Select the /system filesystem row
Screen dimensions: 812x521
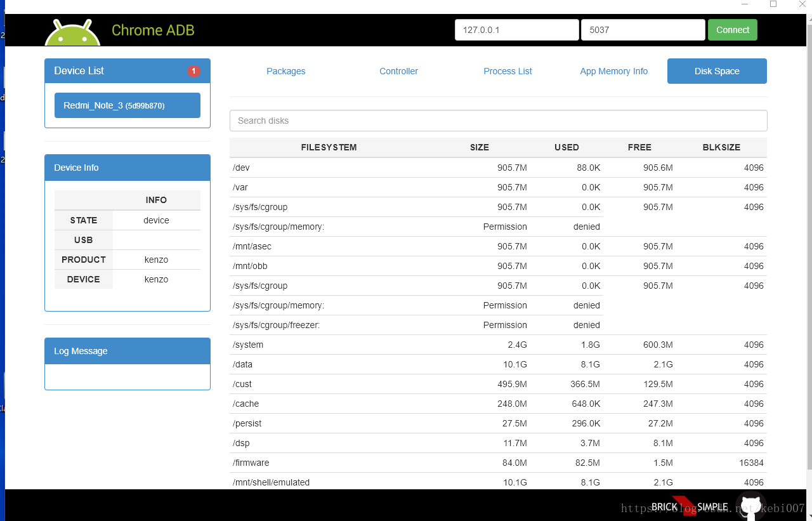click(499, 345)
